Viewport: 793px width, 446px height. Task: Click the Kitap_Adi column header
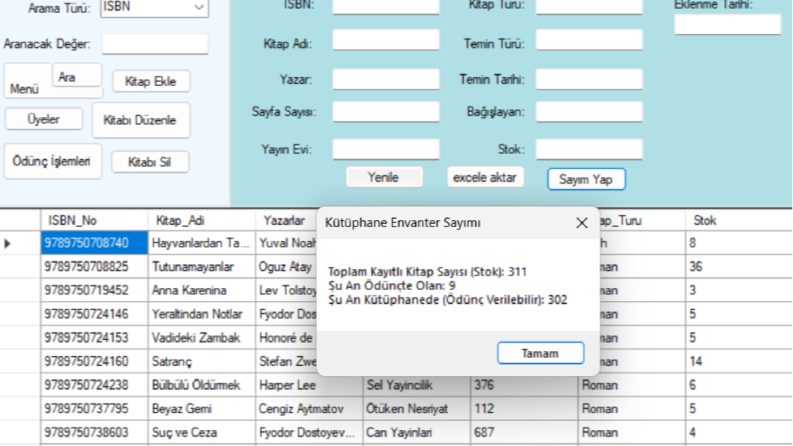pos(202,220)
